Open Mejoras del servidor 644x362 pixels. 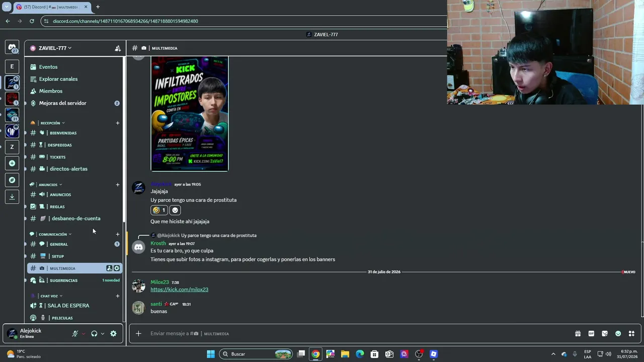tap(74, 103)
